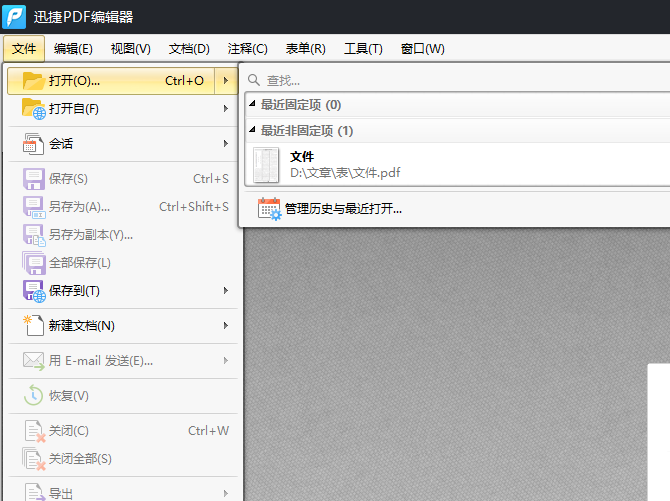Open the 窗口(W) menu
Viewport: 670px width, 501px height.
pos(423,49)
